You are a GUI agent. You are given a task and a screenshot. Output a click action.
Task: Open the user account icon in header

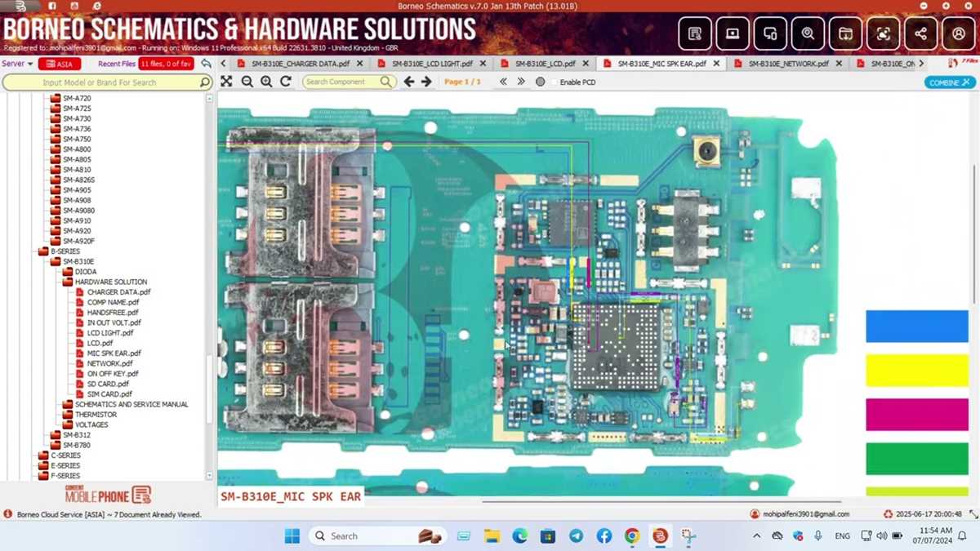pyautogui.click(x=959, y=34)
